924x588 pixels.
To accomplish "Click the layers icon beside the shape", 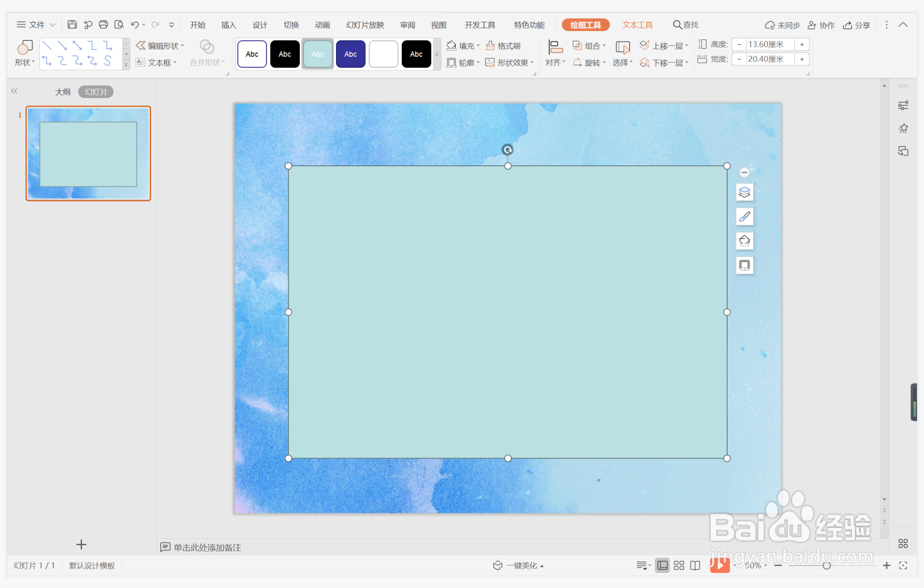I will (744, 192).
